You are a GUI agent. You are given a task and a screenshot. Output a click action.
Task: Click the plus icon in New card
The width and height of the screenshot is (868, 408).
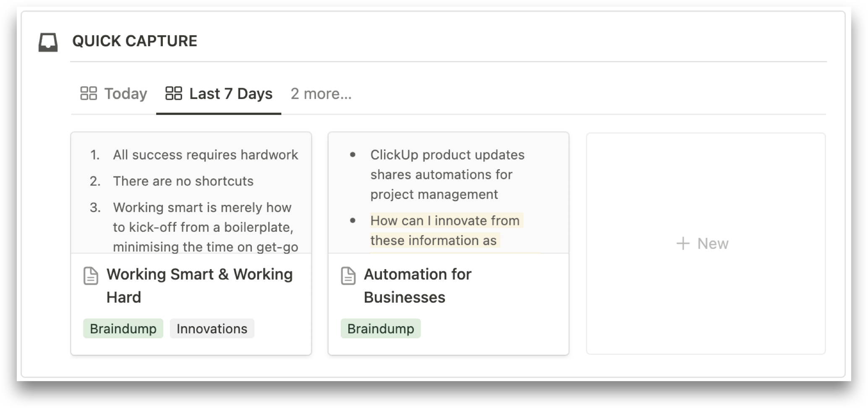click(x=683, y=243)
